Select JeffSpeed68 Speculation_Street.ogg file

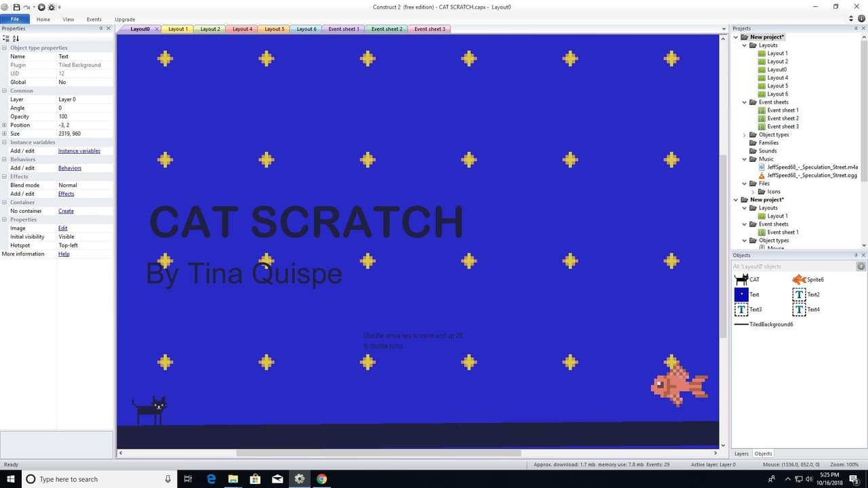808,176
